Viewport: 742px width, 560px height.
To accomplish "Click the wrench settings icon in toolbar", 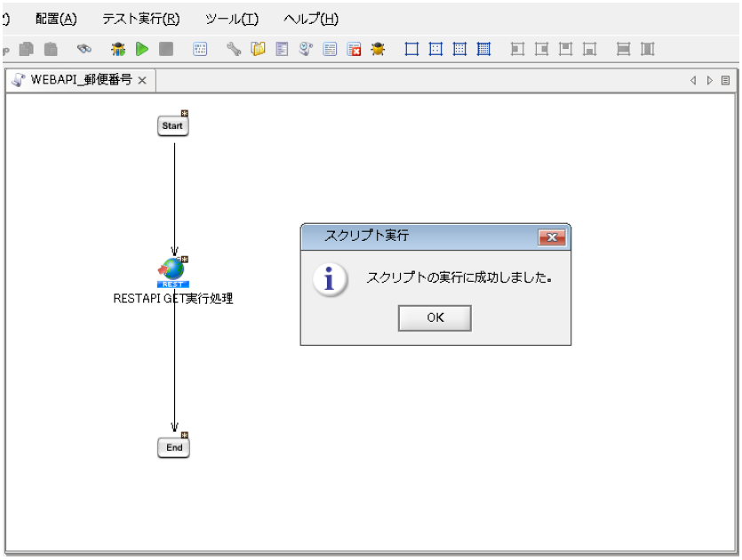I will pos(234,50).
